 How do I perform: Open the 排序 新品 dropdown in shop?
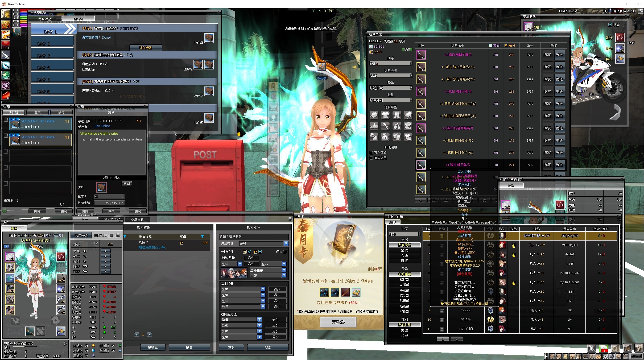tap(391, 64)
